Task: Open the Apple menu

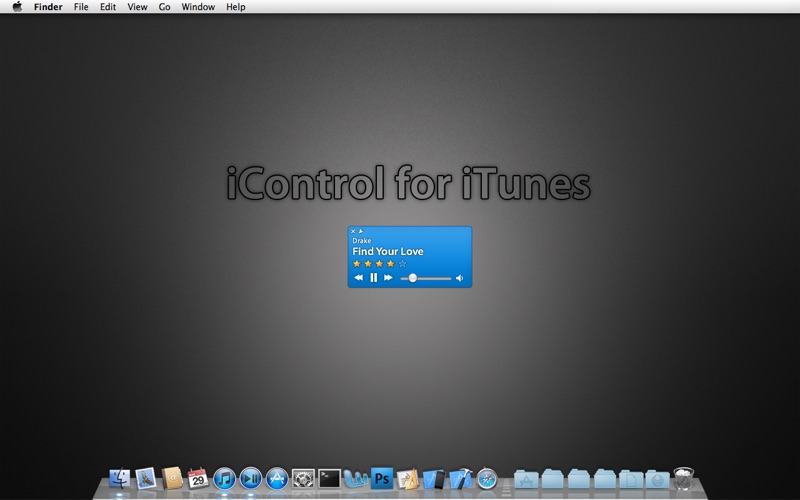Action: coord(17,7)
